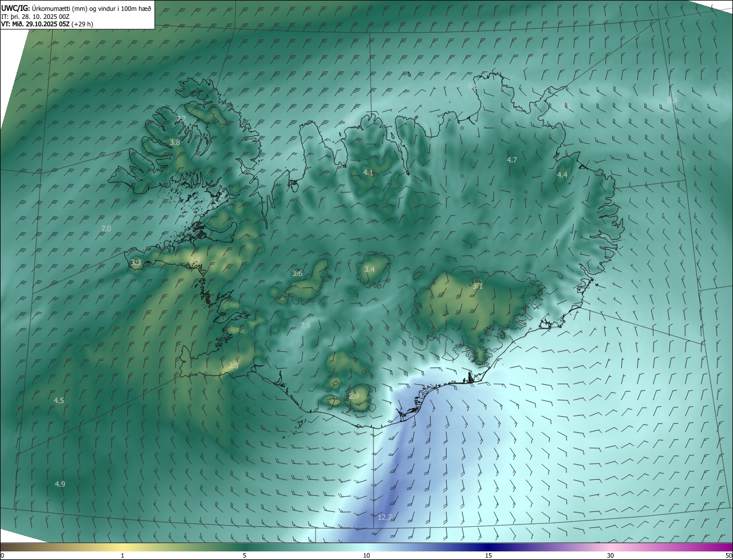The height and width of the screenshot is (560, 733).
Task: Click the colorbar tick label 15
Action: (x=488, y=555)
